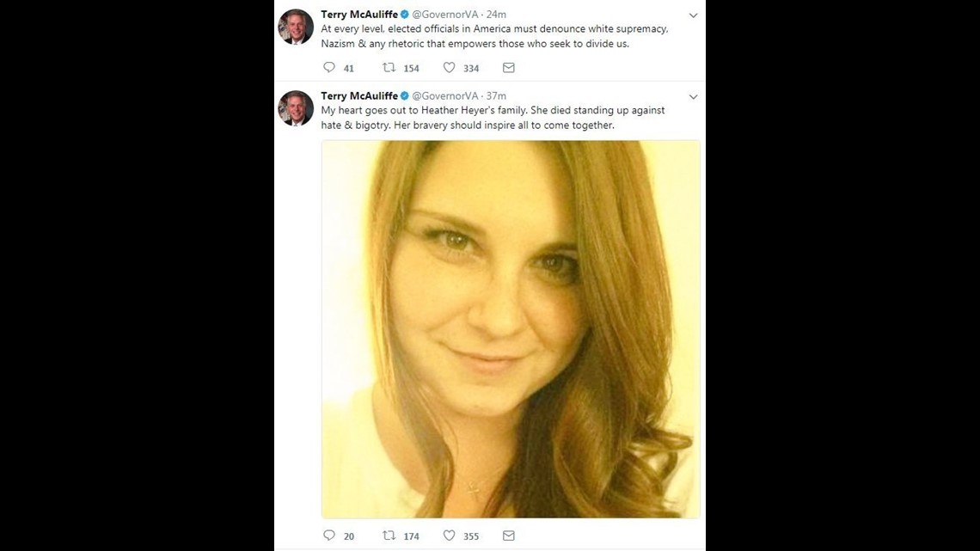Retweet McAuliffe's first tweet
This screenshot has height=551, width=980.
coord(389,67)
